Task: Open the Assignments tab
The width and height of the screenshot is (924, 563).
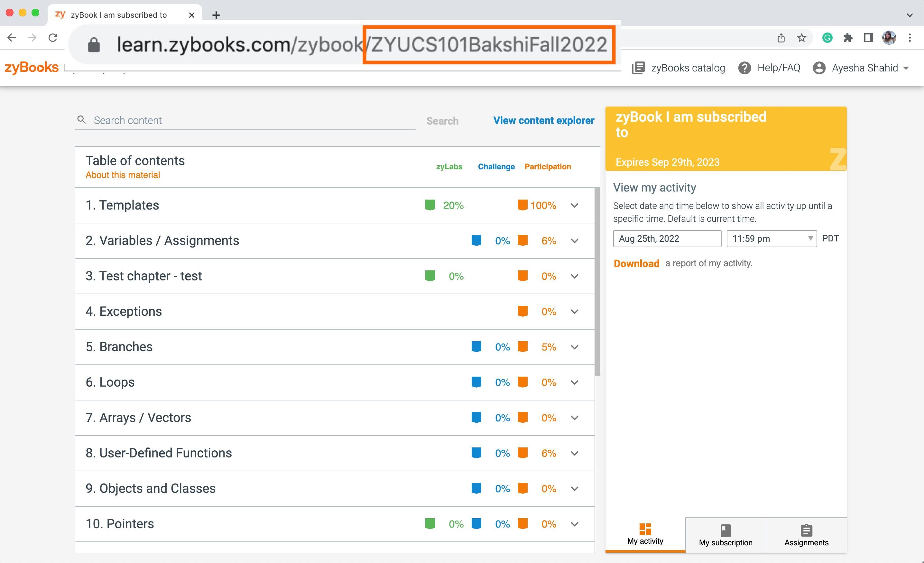Action: [x=806, y=535]
